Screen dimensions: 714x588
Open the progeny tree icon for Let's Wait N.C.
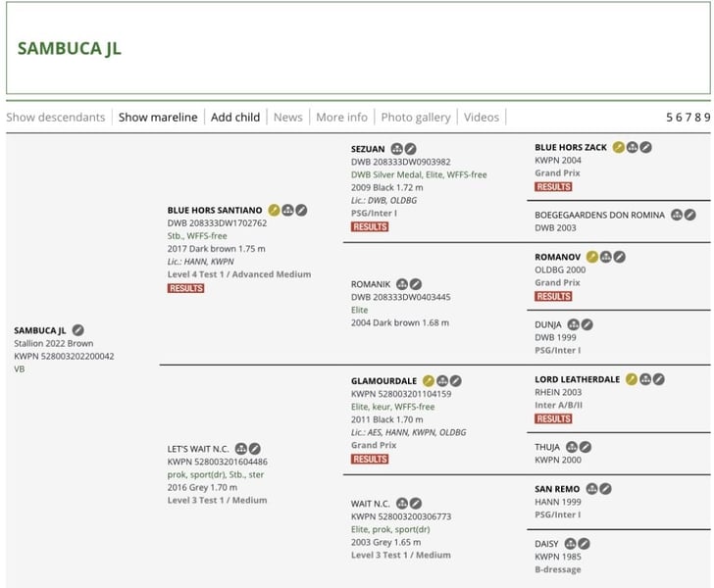pos(241,449)
